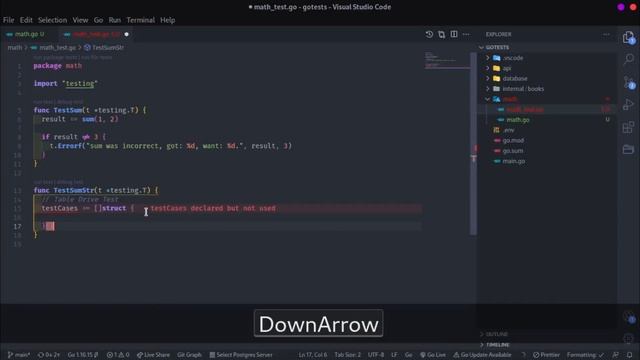Click code lens above TestSum function

(58, 102)
